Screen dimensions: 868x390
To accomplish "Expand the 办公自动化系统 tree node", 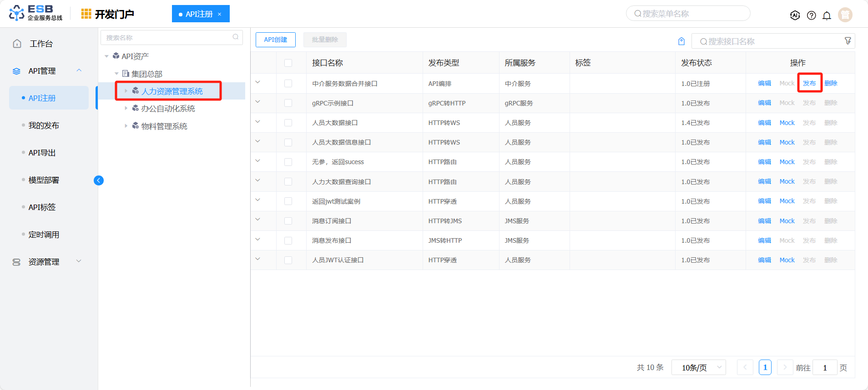I will click(126, 108).
